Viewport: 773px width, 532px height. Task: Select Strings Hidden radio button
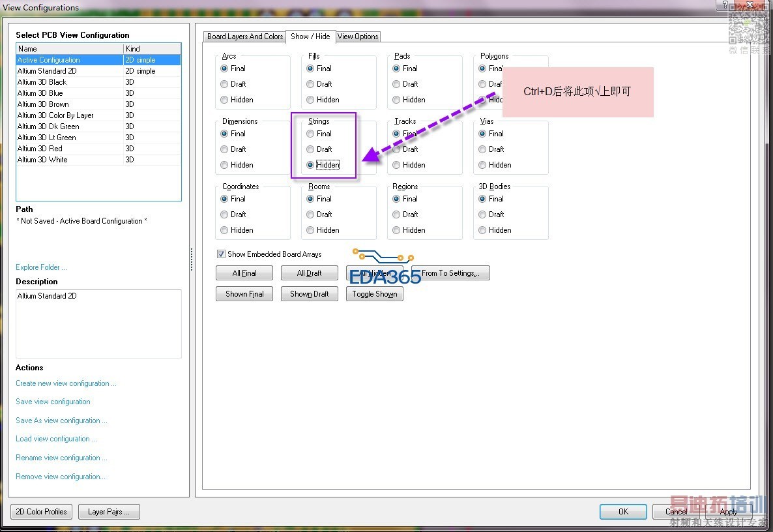pos(310,165)
